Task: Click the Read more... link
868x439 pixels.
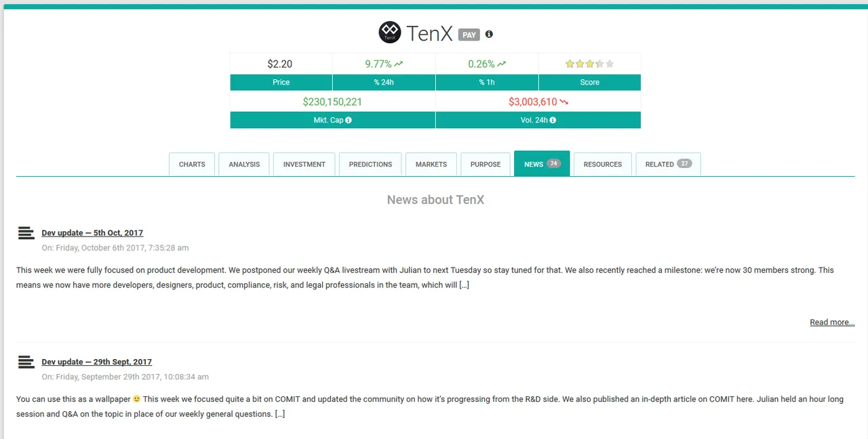Action: tap(832, 322)
